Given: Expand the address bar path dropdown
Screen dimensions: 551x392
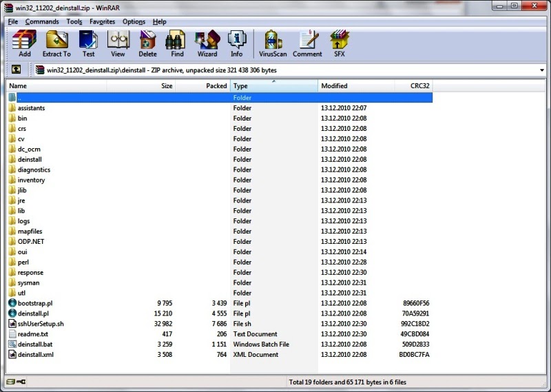Looking at the screenshot, I should (x=542, y=70).
